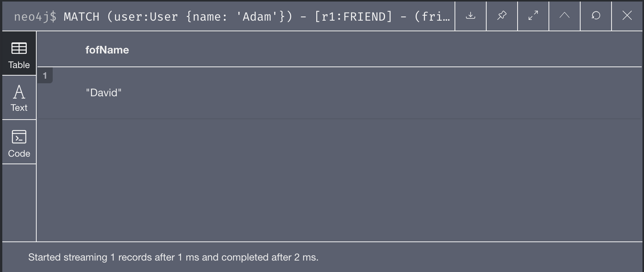Viewport: 644px width, 272px height.
Task: Expand the frame to fullscreen
Action: tap(533, 15)
